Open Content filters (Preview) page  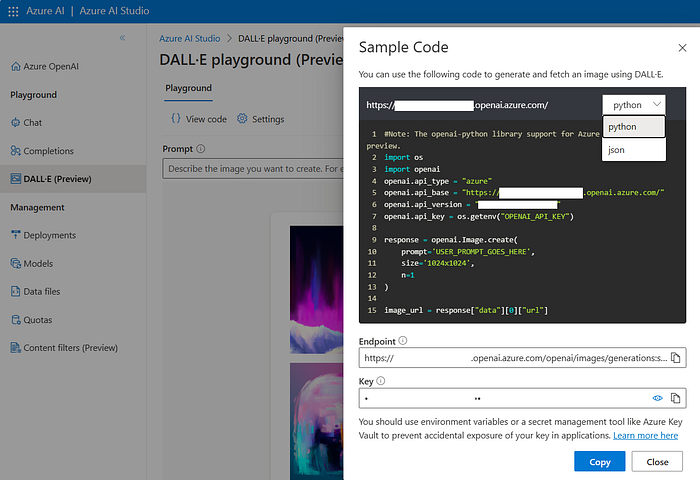[70, 348]
